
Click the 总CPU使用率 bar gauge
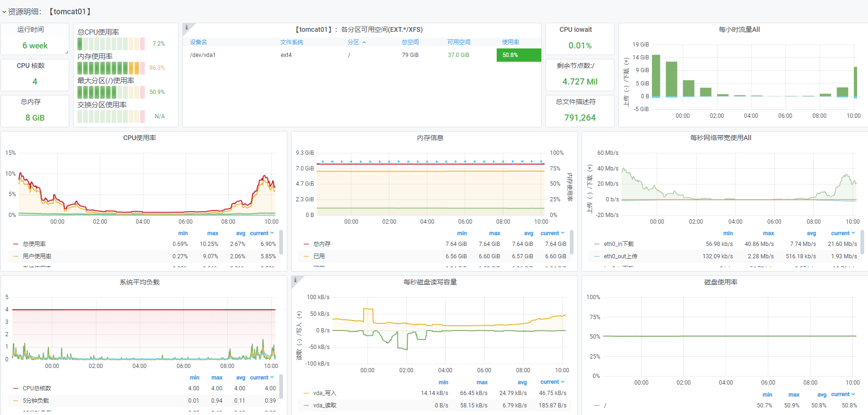tap(111, 44)
